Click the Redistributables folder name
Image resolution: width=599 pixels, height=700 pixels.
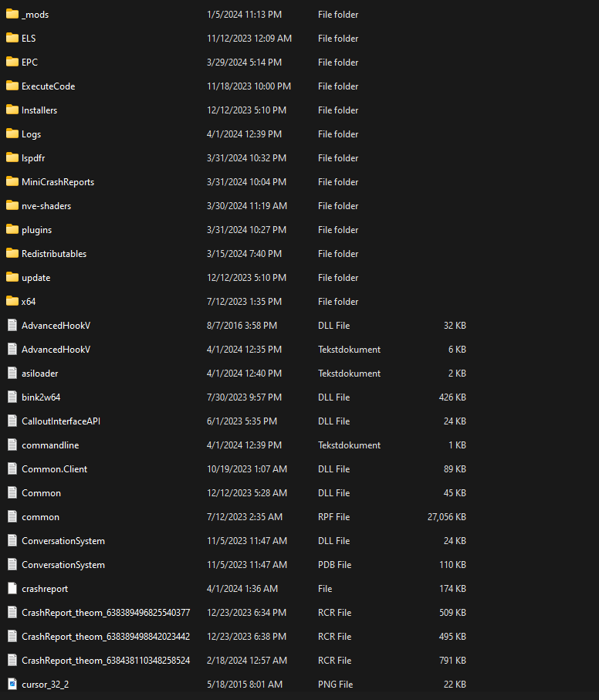pos(54,254)
